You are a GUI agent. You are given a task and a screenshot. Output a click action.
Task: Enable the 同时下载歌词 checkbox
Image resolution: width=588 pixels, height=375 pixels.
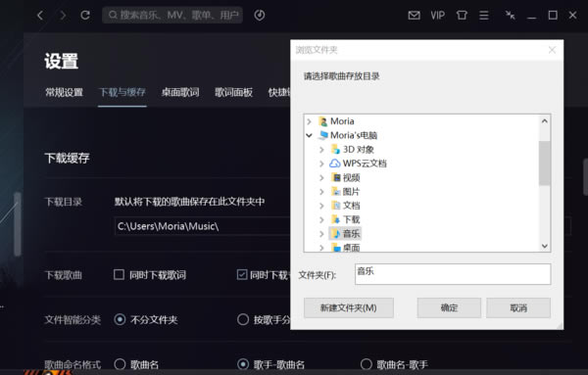pyautogui.click(x=119, y=274)
